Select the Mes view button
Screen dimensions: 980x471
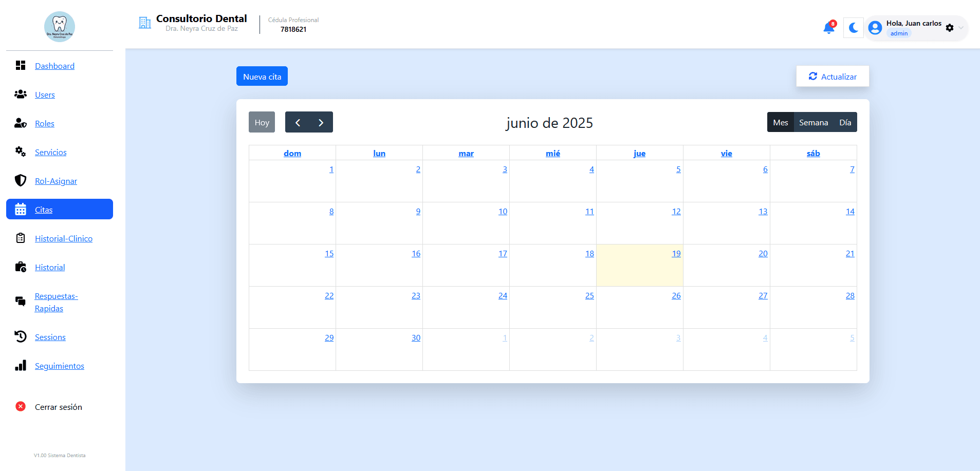point(780,122)
